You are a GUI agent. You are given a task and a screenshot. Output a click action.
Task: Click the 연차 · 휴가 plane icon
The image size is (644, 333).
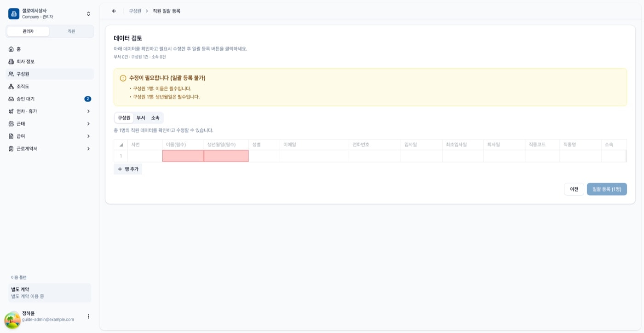click(11, 111)
